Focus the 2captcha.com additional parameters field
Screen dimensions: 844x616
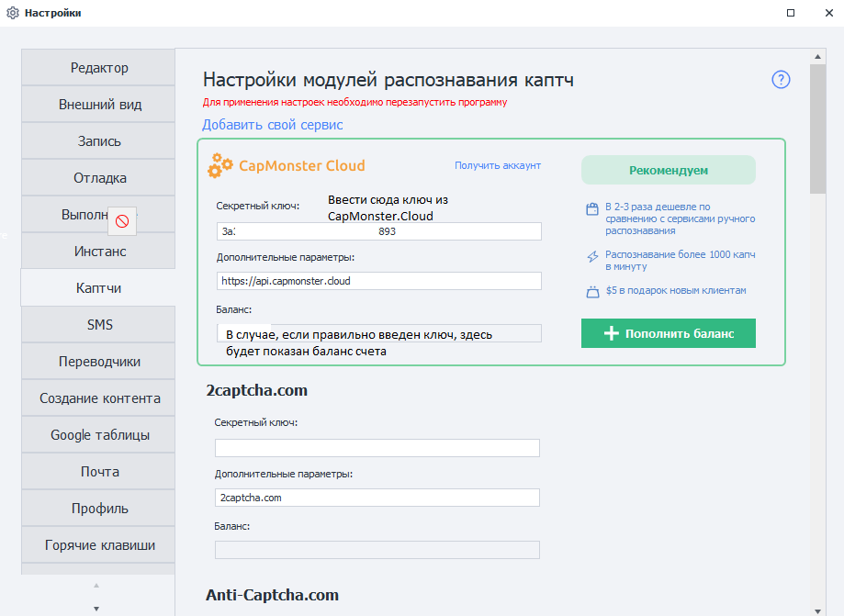coord(377,498)
